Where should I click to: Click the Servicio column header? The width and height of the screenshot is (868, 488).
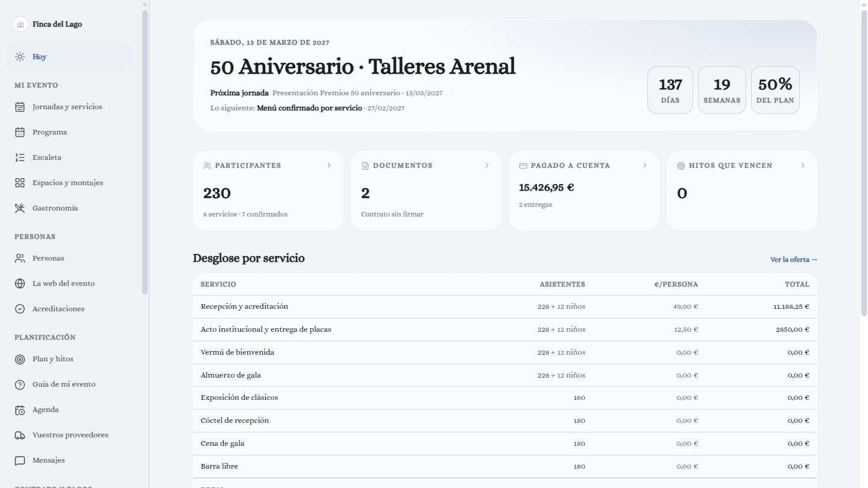pyautogui.click(x=218, y=284)
